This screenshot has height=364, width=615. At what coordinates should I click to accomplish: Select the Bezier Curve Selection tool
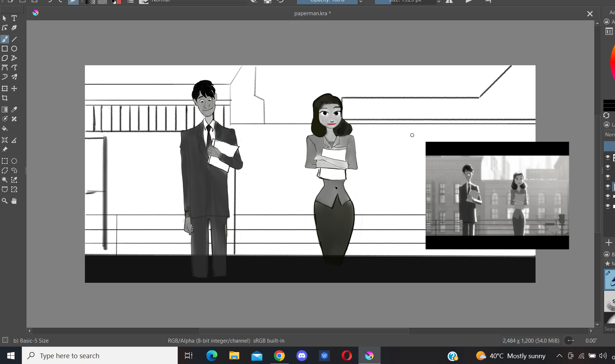(x=5, y=189)
